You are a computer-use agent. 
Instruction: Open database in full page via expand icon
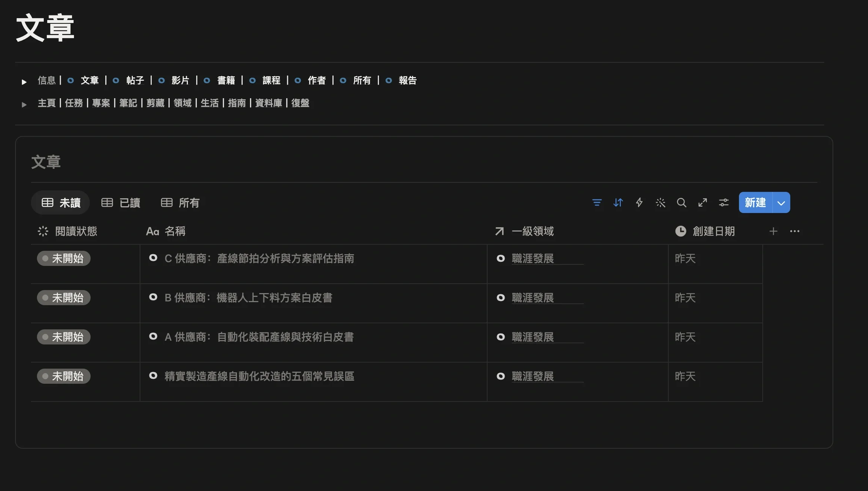703,203
